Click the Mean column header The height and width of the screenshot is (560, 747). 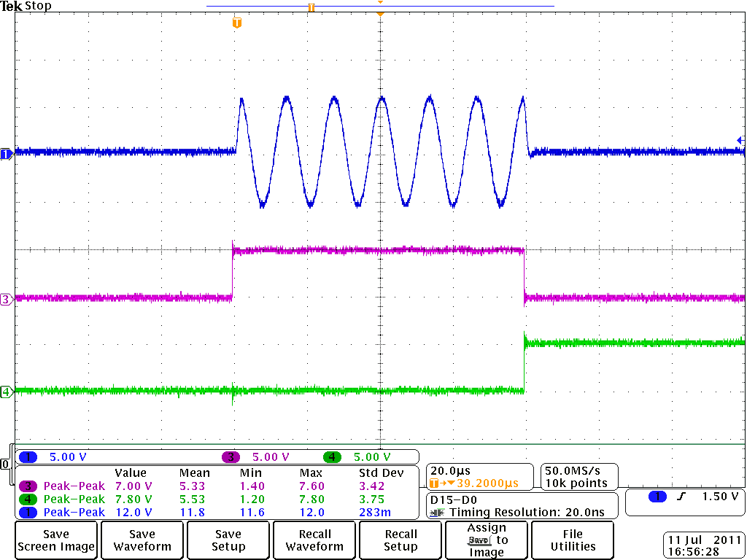(194, 473)
